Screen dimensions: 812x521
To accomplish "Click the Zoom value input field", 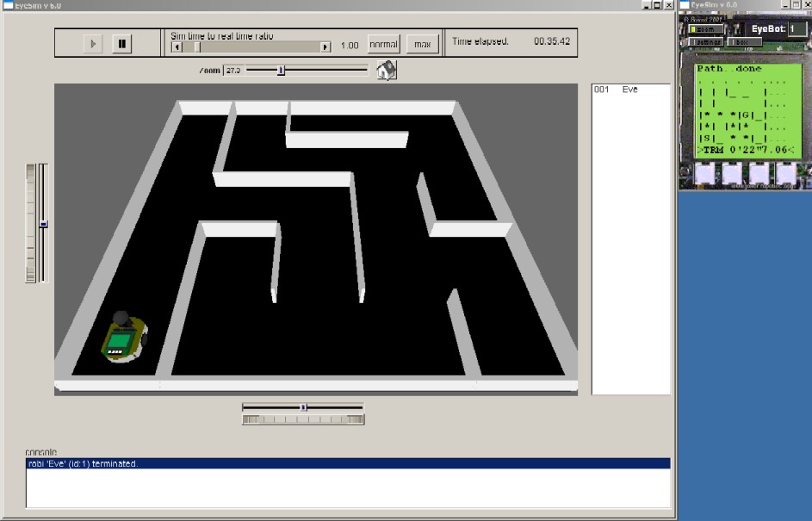I will 233,70.
